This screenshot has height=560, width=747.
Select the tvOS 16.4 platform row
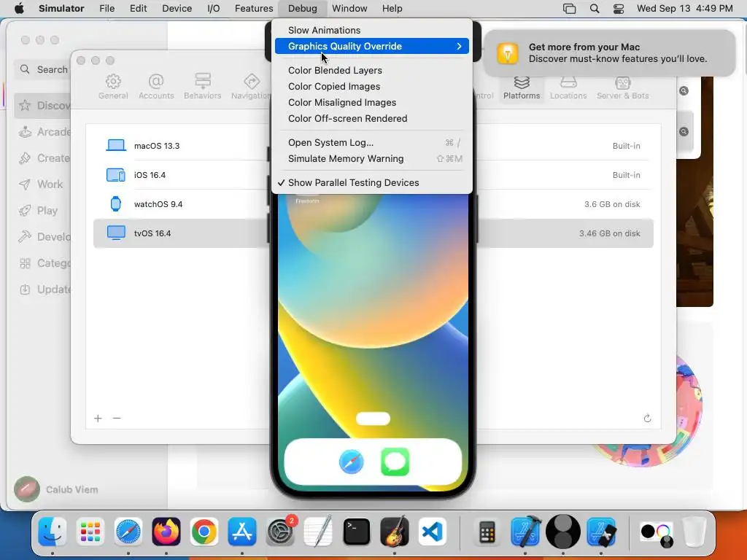(373, 233)
